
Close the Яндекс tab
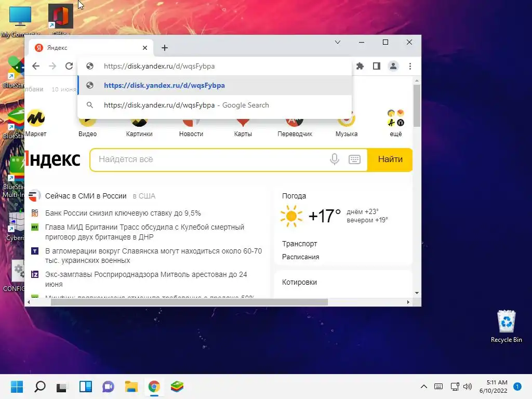click(x=145, y=48)
